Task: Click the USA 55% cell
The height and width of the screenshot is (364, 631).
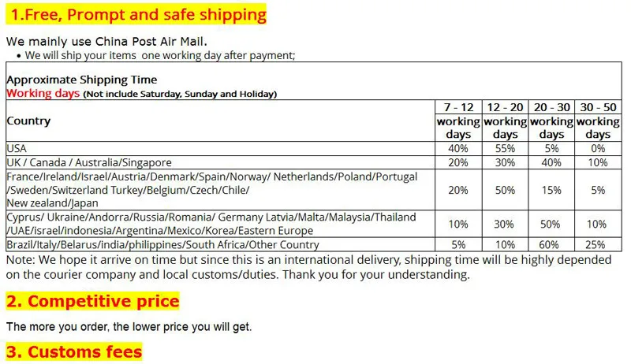Action: click(x=505, y=149)
